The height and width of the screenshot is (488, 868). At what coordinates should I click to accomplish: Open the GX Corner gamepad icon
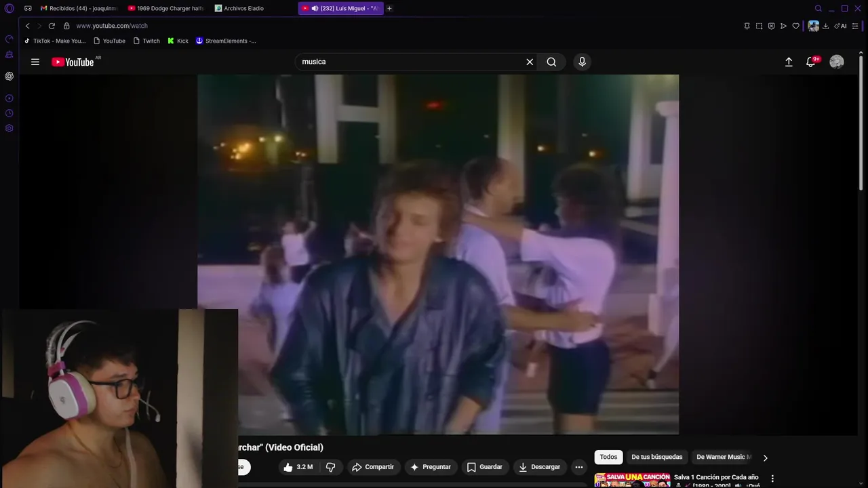point(28,8)
